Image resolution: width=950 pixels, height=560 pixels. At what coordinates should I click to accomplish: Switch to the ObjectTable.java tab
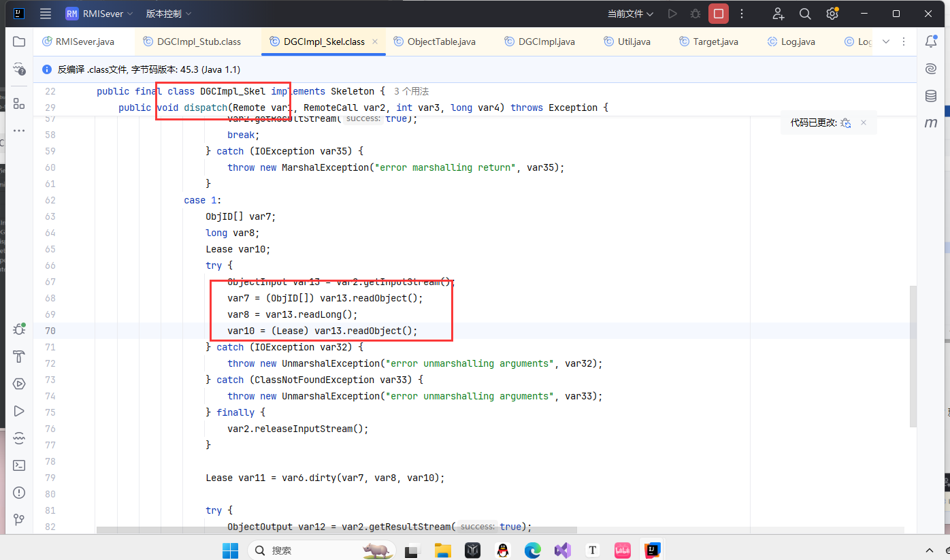coord(441,42)
